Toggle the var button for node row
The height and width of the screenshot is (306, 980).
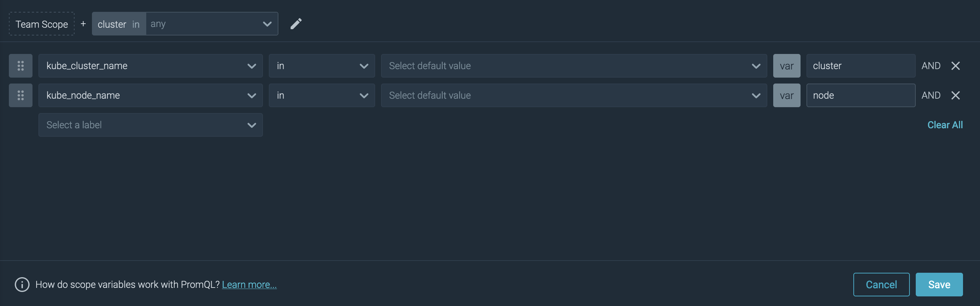point(787,95)
